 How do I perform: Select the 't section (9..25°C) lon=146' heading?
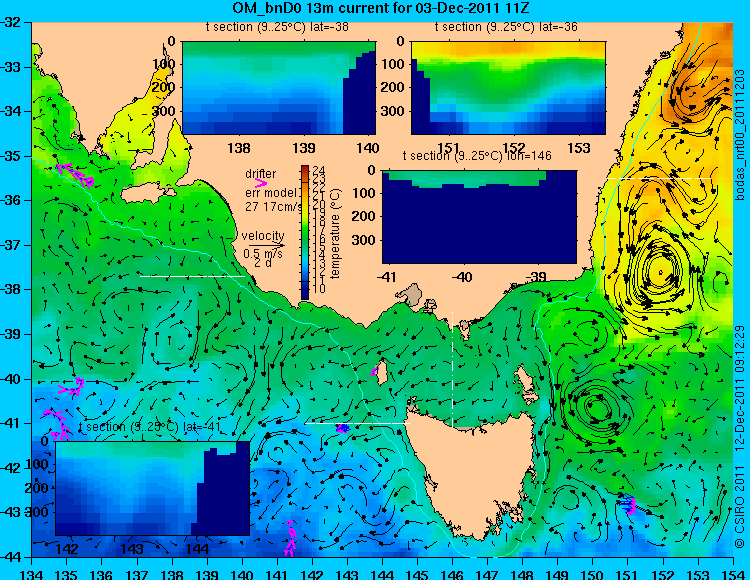pyautogui.click(x=477, y=156)
